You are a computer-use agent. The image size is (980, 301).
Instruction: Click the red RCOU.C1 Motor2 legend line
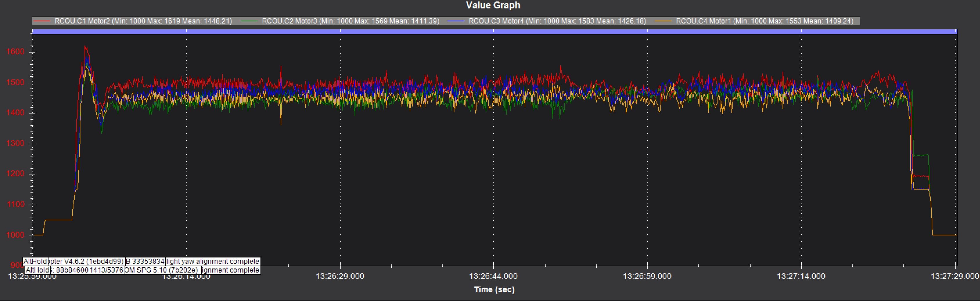[x=42, y=21]
